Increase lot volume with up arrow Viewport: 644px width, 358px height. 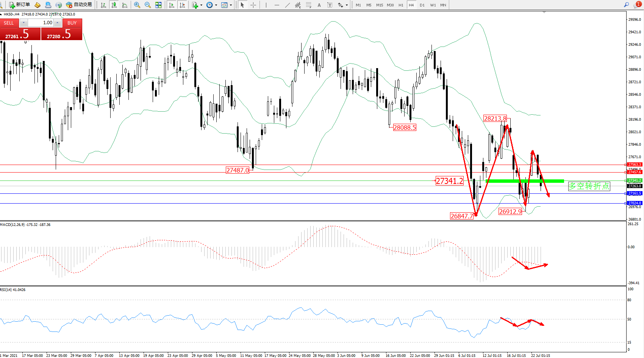point(57,23)
